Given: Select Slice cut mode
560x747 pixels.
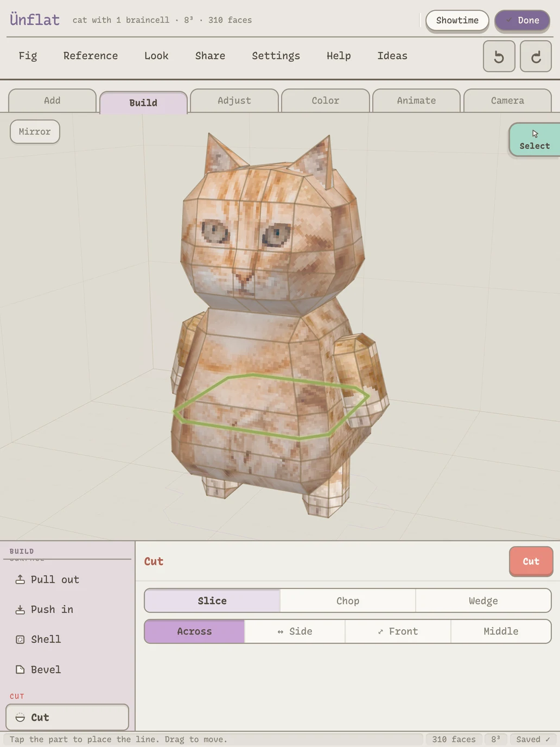Looking at the screenshot, I should [x=212, y=601].
